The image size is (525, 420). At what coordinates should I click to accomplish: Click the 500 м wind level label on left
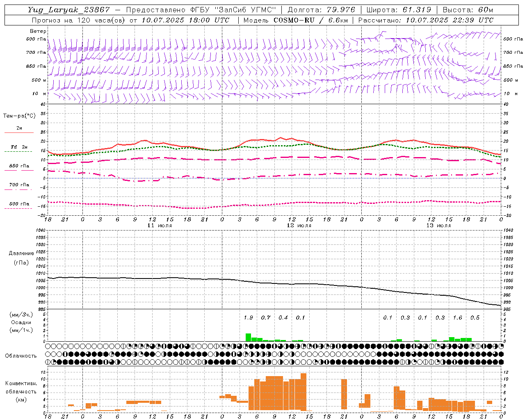click(39, 80)
